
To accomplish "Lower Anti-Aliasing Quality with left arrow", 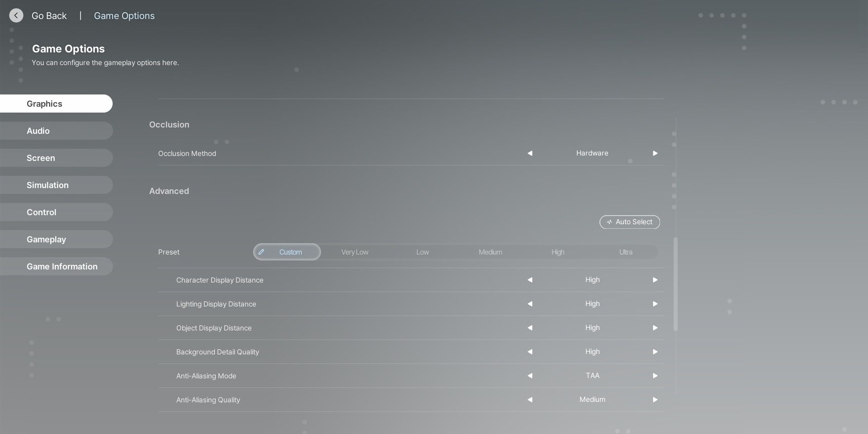I will [x=530, y=400].
